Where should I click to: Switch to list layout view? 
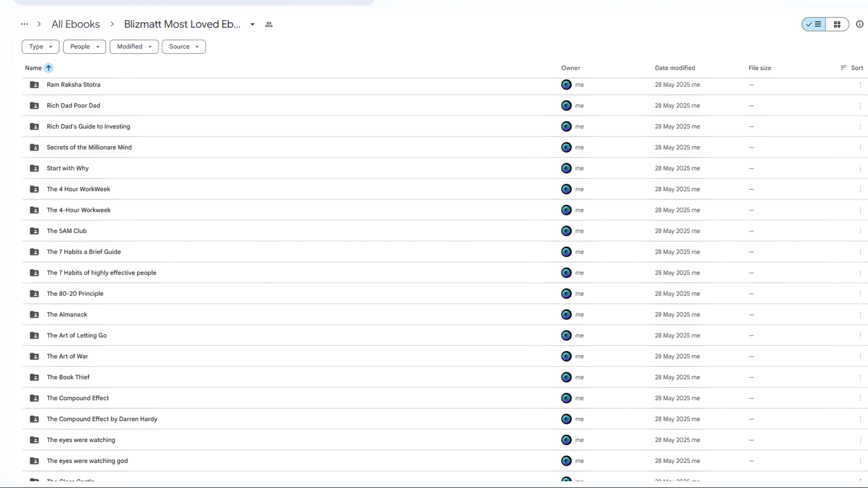tap(814, 24)
